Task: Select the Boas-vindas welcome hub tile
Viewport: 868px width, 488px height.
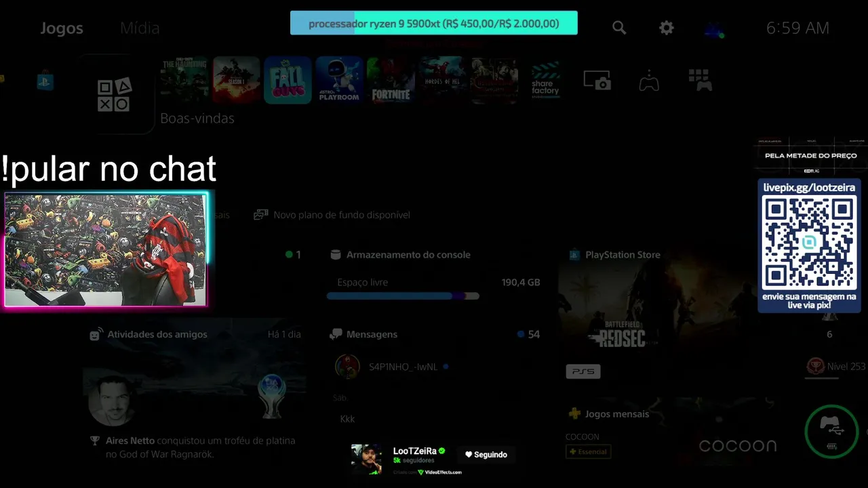Action: click(x=114, y=95)
